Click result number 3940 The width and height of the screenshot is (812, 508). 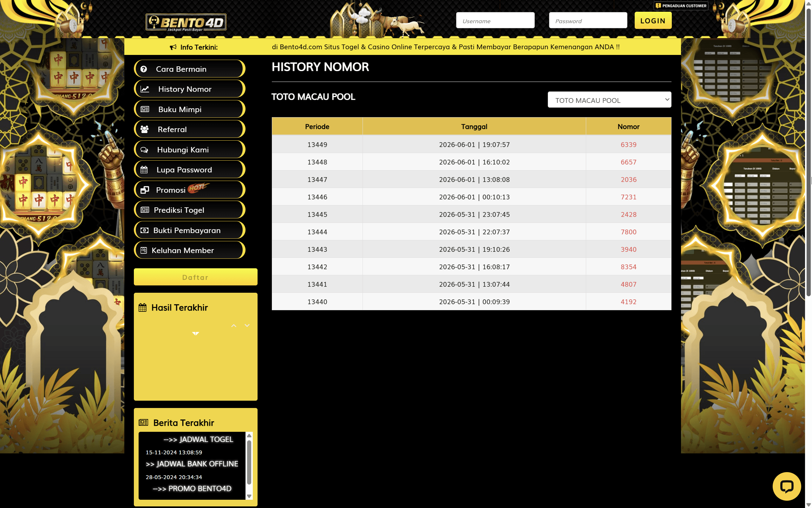click(x=628, y=249)
